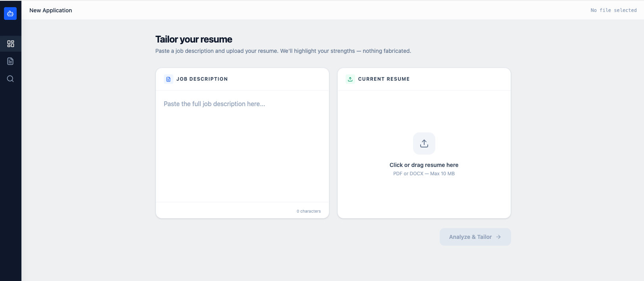Click the upload arrow tile in dropzone

[424, 143]
